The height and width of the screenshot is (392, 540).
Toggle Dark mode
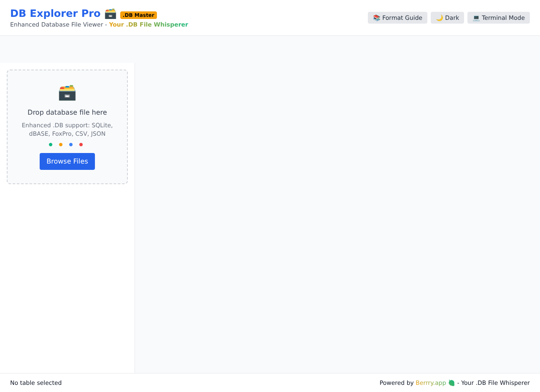(x=447, y=18)
